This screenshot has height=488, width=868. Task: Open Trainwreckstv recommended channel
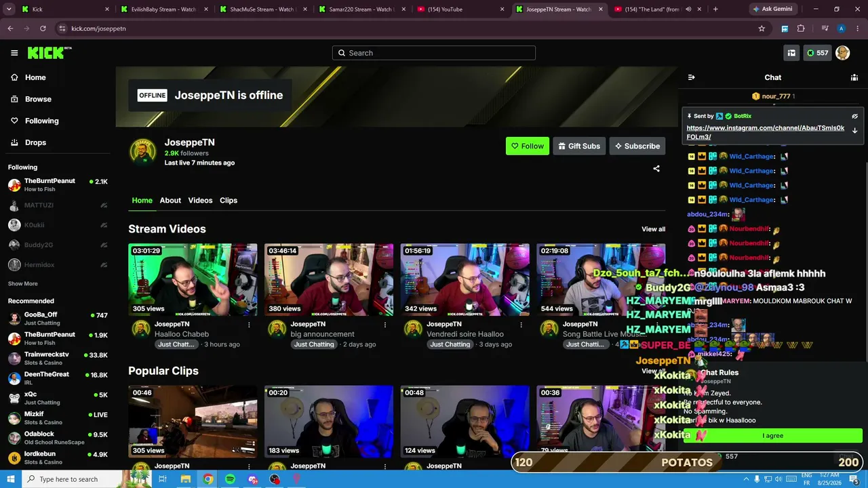pyautogui.click(x=58, y=359)
